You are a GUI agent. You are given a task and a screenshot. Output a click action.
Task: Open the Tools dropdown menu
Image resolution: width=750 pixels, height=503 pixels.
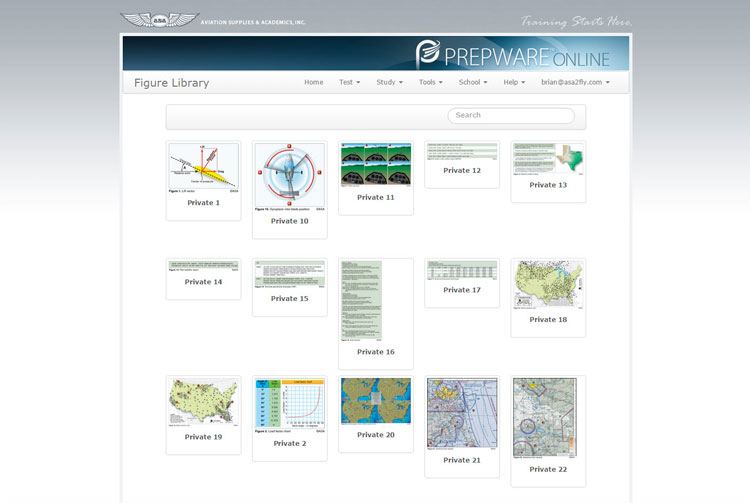pyautogui.click(x=431, y=82)
